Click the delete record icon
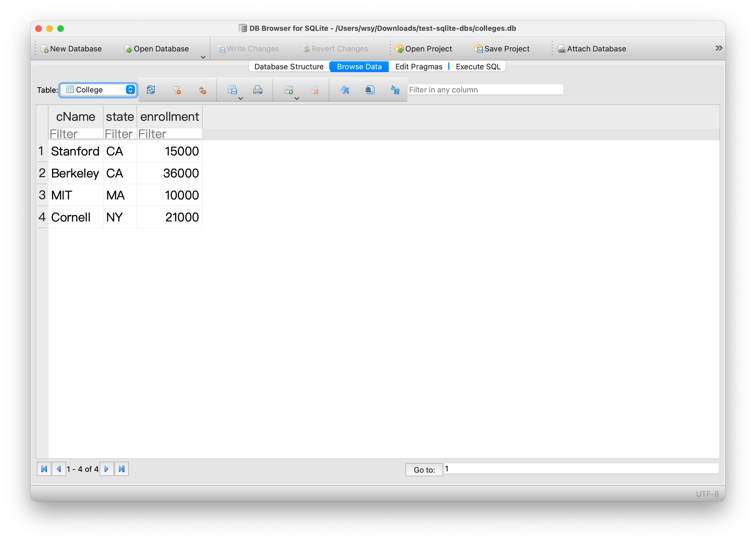Image resolution: width=756 pixels, height=542 pixels. pos(314,90)
